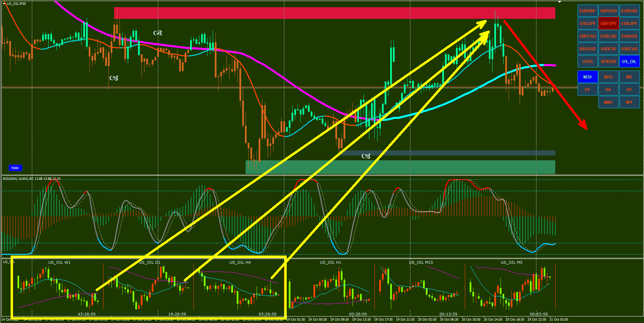Click the US_OIL M15 mini chart

coord(421,288)
